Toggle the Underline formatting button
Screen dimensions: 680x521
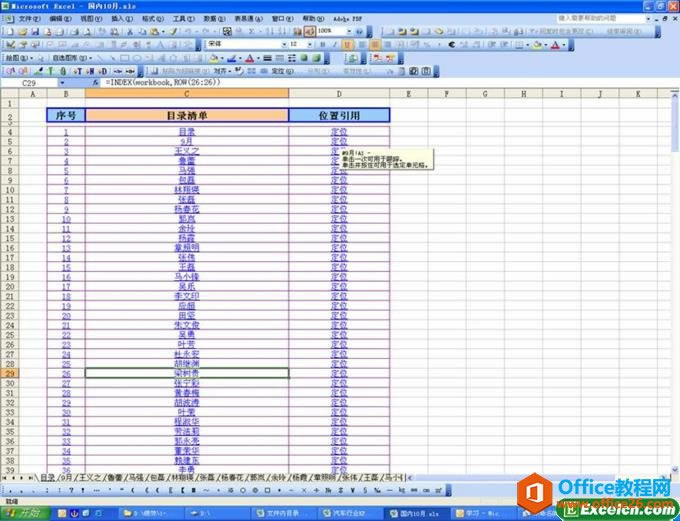pyautogui.click(x=347, y=44)
